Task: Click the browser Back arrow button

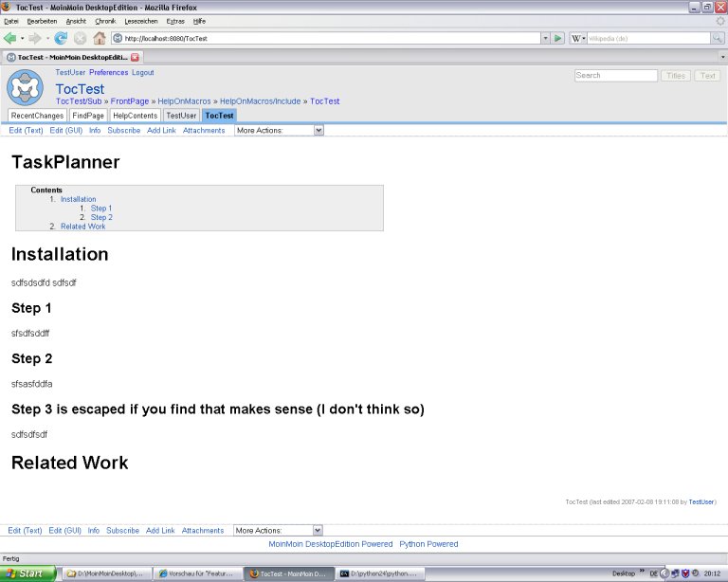Action: 10,39
